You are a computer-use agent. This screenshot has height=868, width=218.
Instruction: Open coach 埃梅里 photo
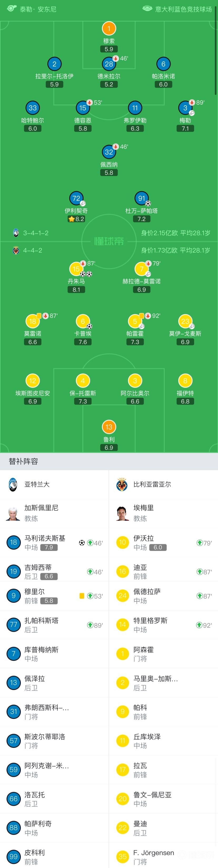coord(122,513)
